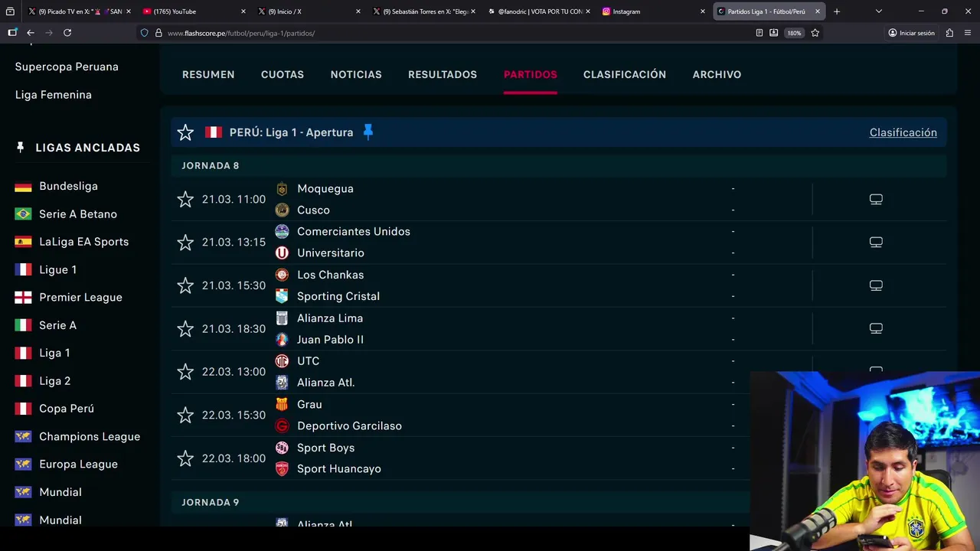Open the Alianza Lima team name
The width and height of the screenshot is (980, 551).
click(330, 318)
